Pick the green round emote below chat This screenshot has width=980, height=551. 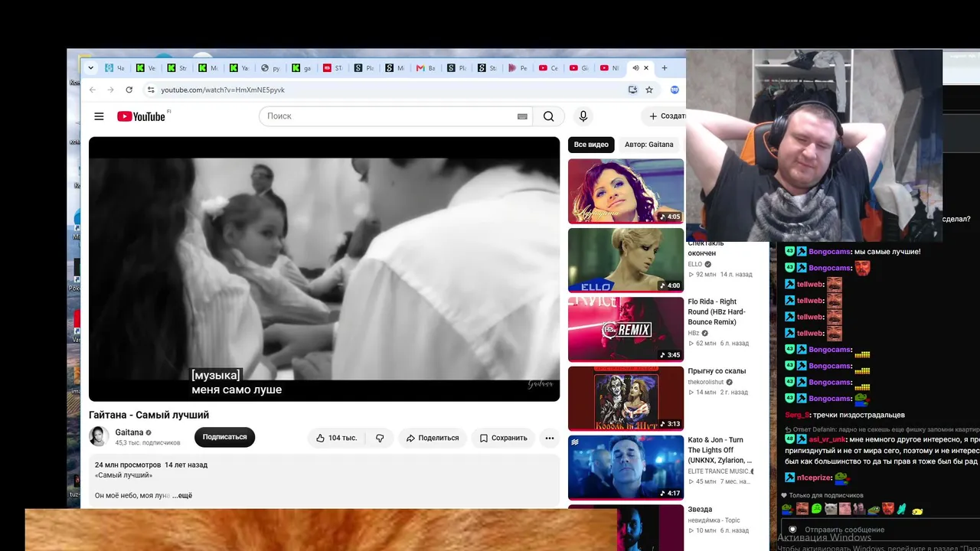coord(816,509)
